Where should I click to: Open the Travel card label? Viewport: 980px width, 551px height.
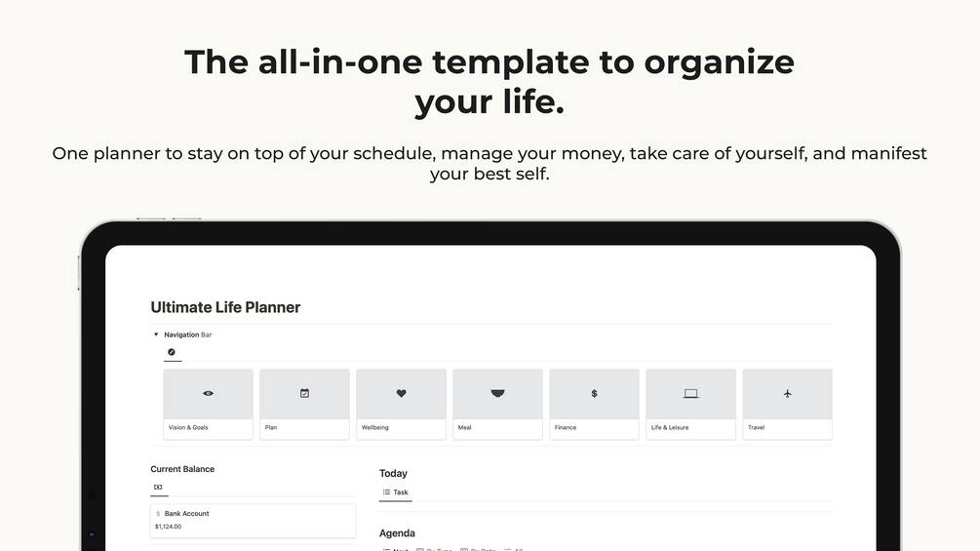pos(757,427)
